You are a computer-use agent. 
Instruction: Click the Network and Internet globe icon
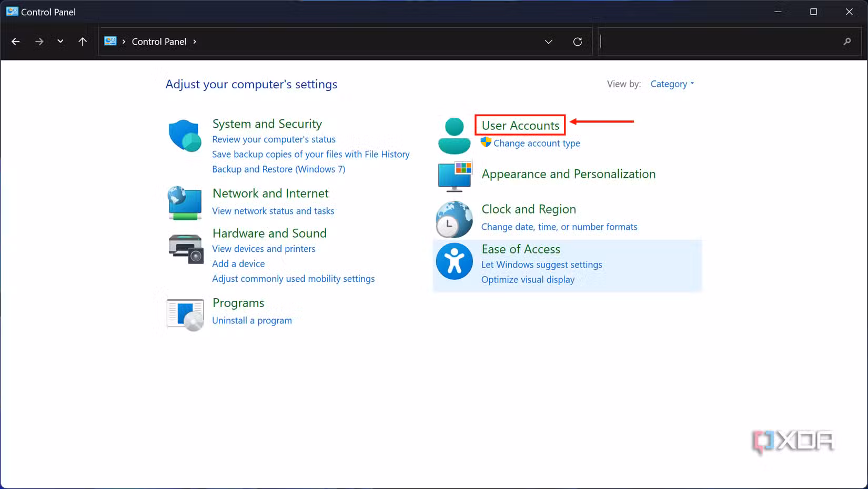pos(184,203)
